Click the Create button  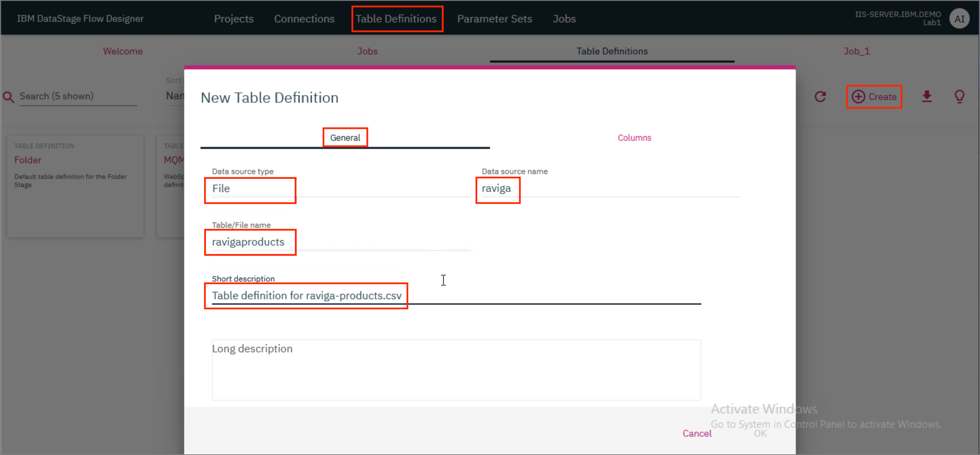(x=874, y=97)
